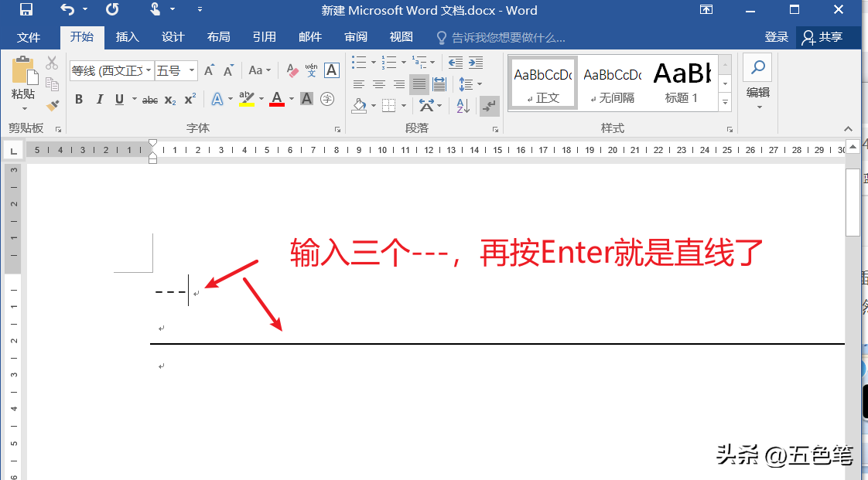Cut selection with scissors icon

pyautogui.click(x=52, y=63)
